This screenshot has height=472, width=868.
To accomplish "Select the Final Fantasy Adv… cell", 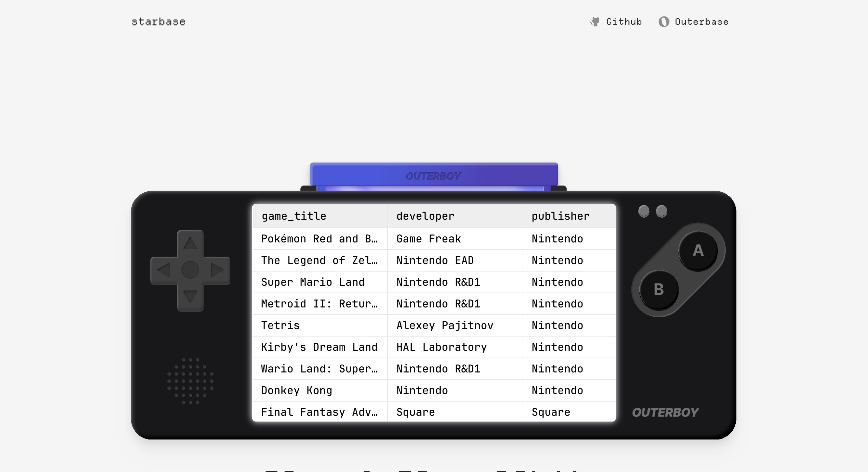I will pyautogui.click(x=320, y=411).
